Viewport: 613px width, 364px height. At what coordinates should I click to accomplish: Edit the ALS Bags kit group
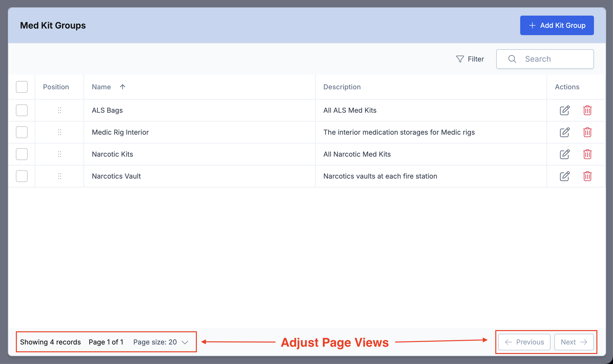[x=564, y=110]
